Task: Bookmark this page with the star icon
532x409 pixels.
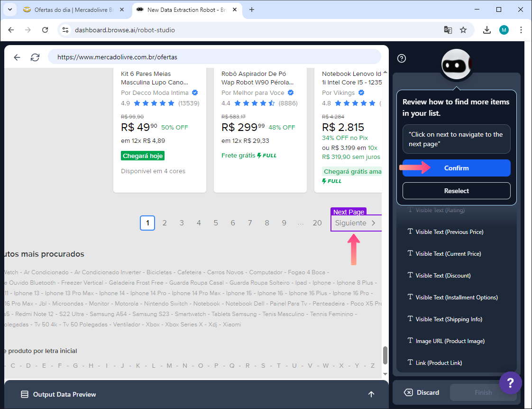Action: click(x=463, y=30)
